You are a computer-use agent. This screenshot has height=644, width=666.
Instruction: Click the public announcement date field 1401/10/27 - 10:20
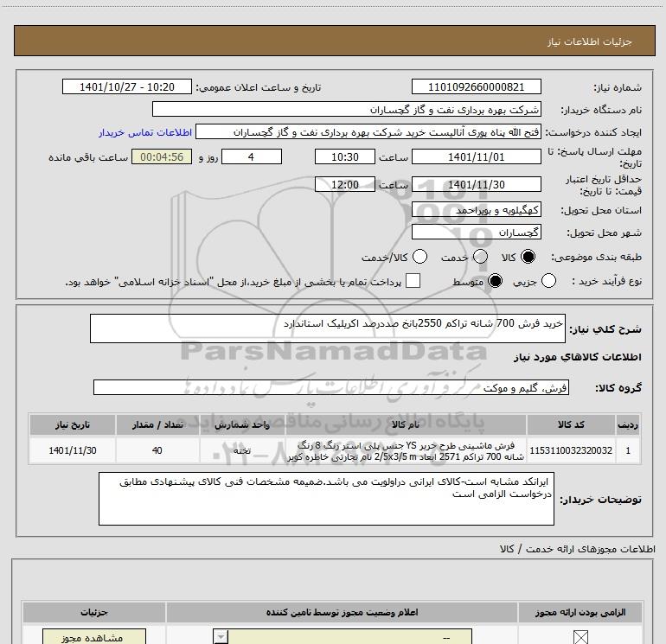pyautogui.click(x=127, y=86)
